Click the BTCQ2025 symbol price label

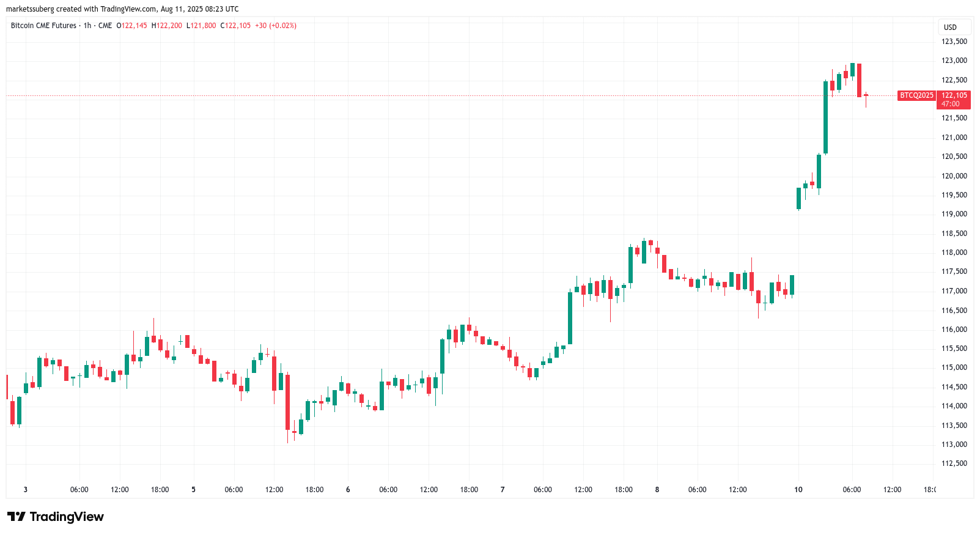pyautogui.click(x=916, y=95)
